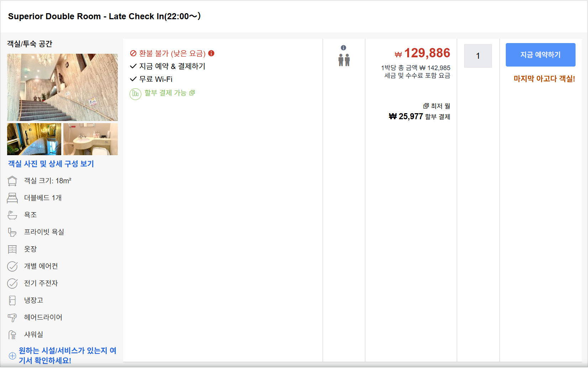This screenshot has height=368, width=588.
Task: Click the bathroom sink photo thumbnail
Action: coord(90,139)
